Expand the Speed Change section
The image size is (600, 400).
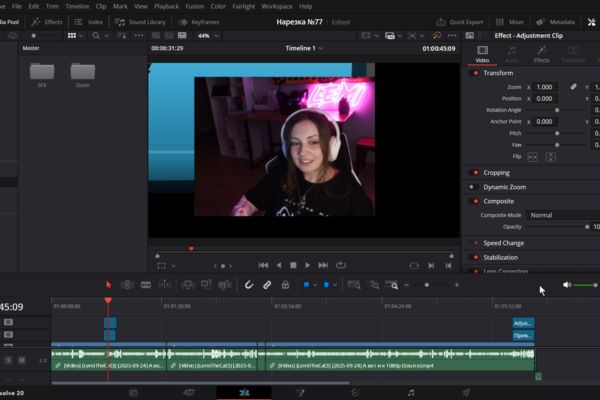click(x=504, y=243)
